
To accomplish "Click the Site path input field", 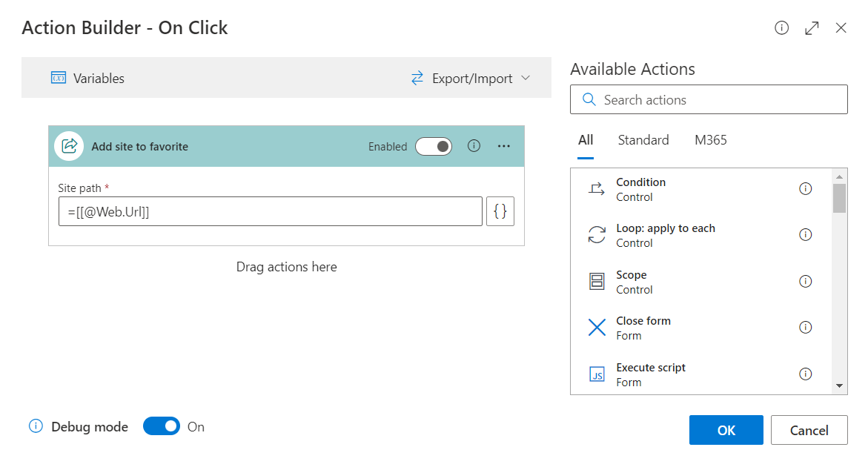I will 270,211.
